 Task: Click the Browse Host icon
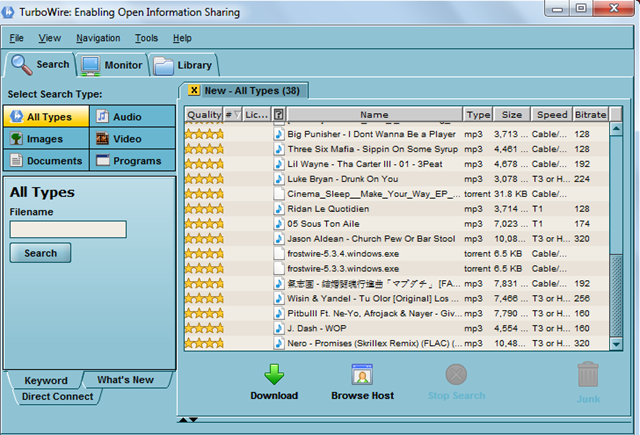(362, 375)
